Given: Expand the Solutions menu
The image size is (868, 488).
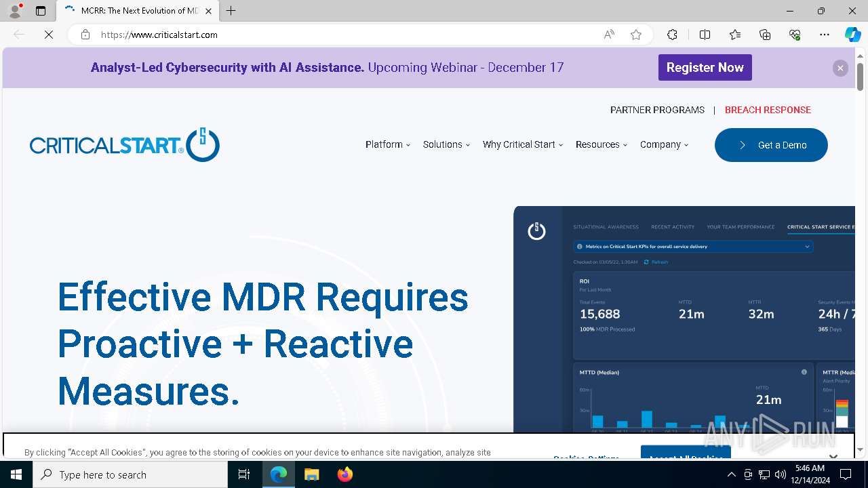Looking at the screenshot, I should click(446, 144).
